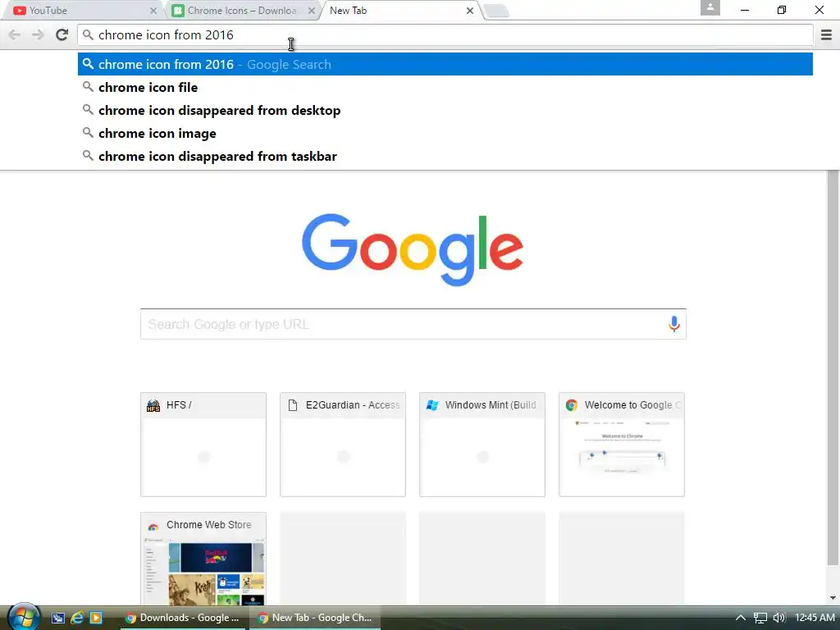Show hidden system tray icons

(x=741, y=618)
